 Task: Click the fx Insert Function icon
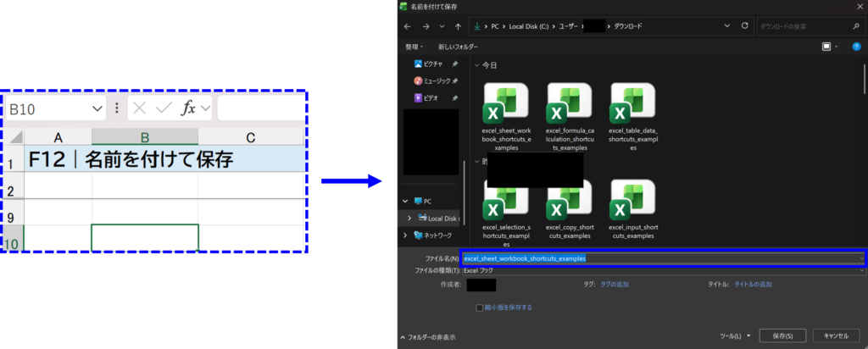pyautogui.click(x=188, y=108)
